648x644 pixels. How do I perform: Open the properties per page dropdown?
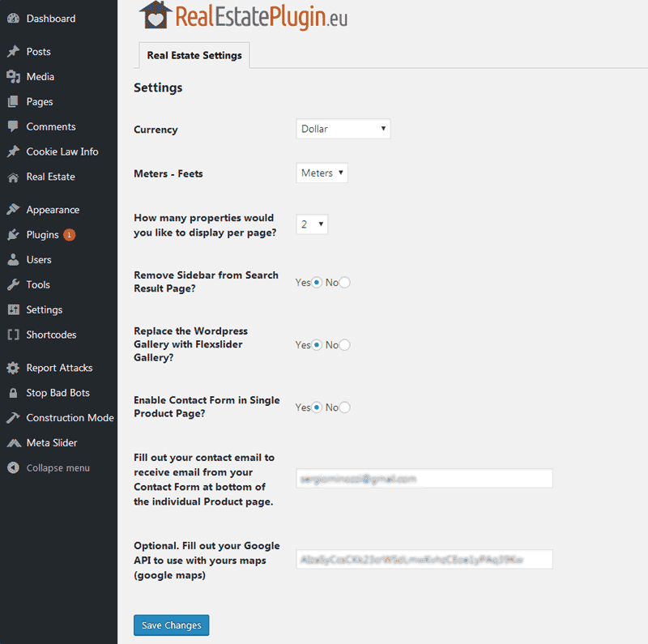pyautogui.click(x=312, y=224)
